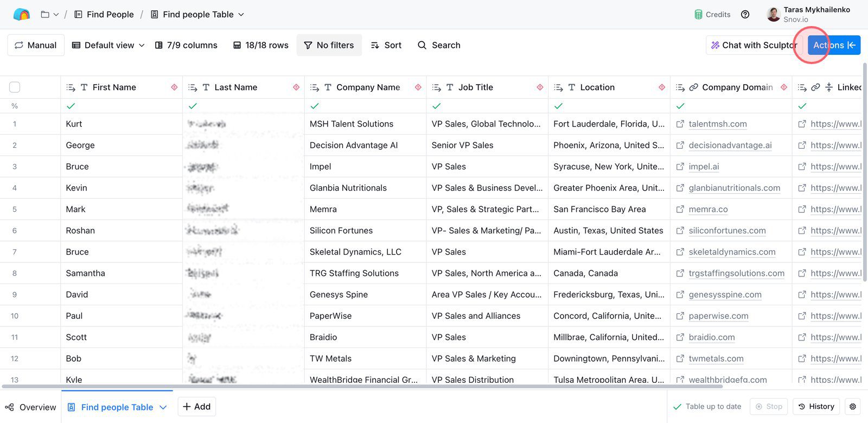This screenshot has width=868, height=423.
Task: Click the red diamond icon on First Name column
Action: point(174,87)
